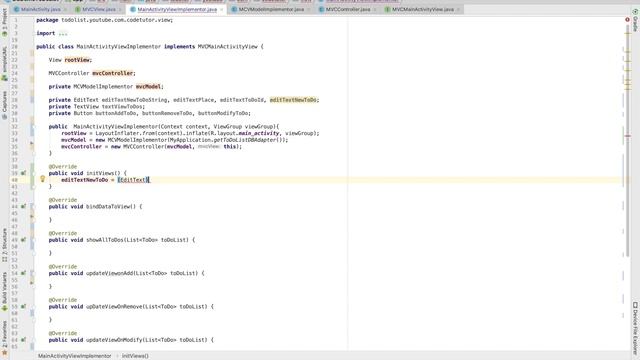Click the highlighted mvcController field name

pyautogui.click(x=113, y=73)
